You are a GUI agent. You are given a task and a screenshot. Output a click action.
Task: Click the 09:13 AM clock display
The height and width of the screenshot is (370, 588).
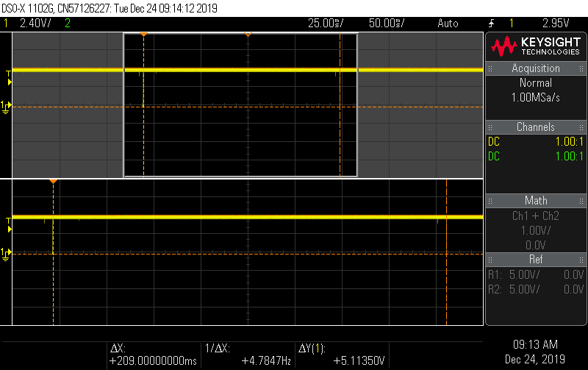(x=535, y=344)
